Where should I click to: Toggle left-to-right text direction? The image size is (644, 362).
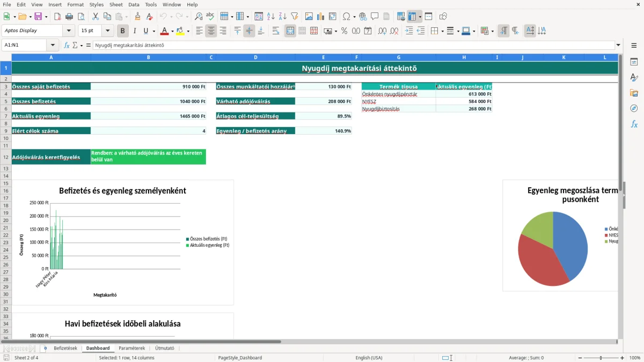pos(503,31)
